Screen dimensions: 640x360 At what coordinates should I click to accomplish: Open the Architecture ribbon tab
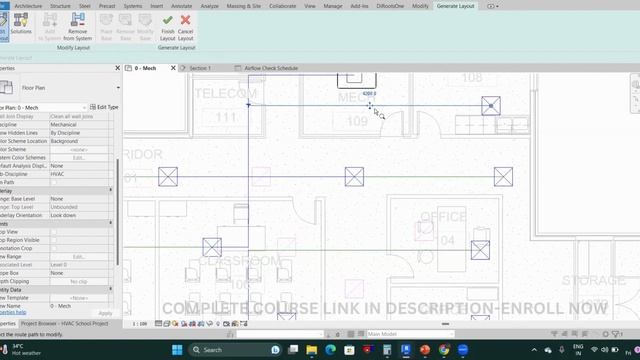(x=28, y=6)
